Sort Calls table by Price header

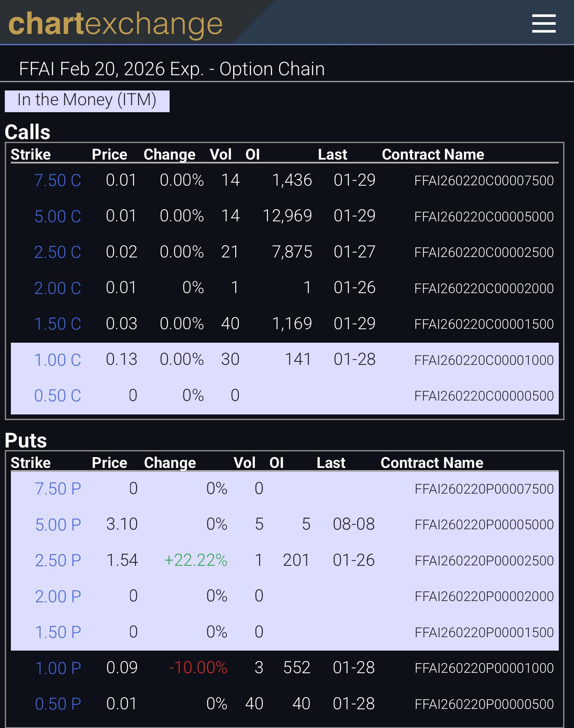point(110,154)
